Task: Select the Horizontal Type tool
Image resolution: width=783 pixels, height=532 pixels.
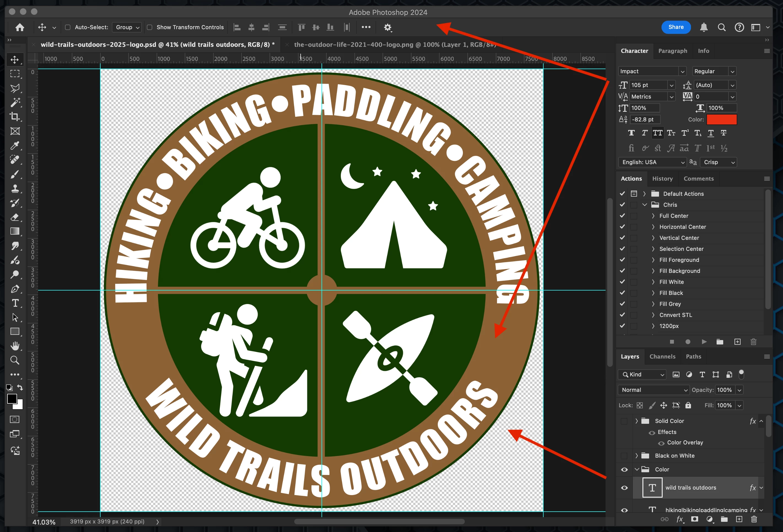Action: click(x=15, y=303)
